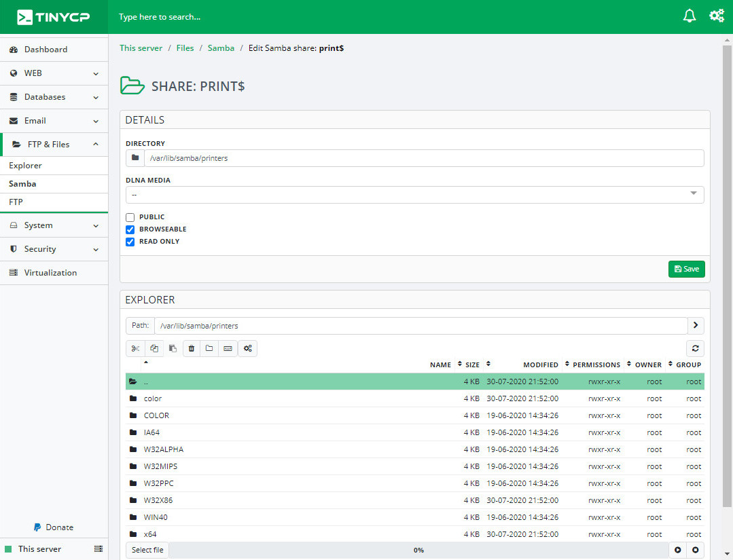Open the notifications bell
Image resolution: width=733 pixels, height=560 pixels.
tap(690, 16)
